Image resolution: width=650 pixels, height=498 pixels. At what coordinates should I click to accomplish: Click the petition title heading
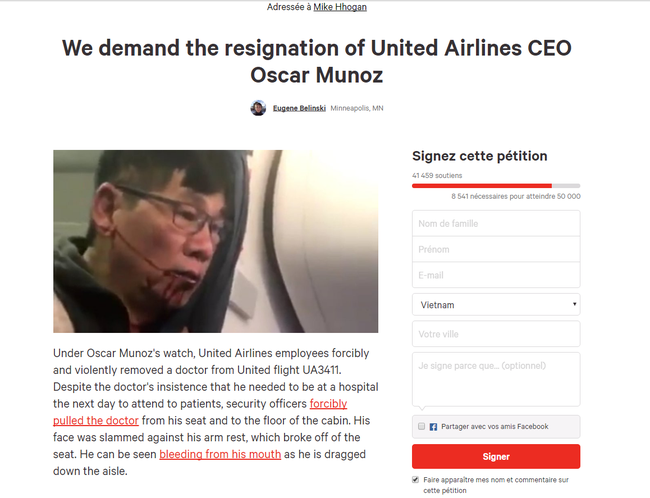click(317, 61)
